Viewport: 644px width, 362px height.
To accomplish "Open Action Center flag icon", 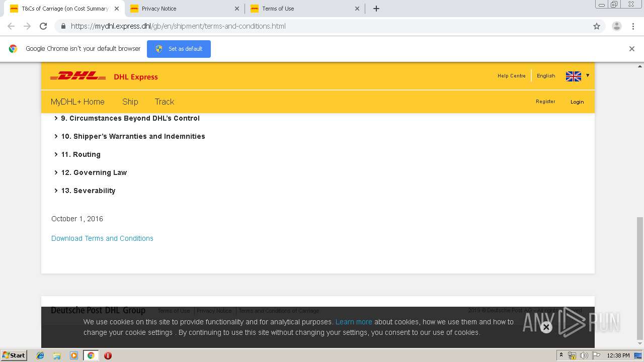I will click(x=596, y=355).
